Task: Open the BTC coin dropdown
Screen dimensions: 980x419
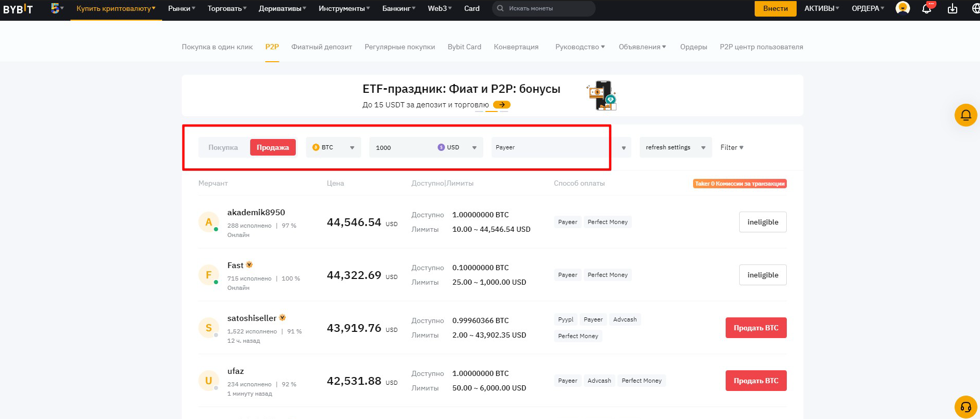Action: pyautogui.click(x=334, y=147)
